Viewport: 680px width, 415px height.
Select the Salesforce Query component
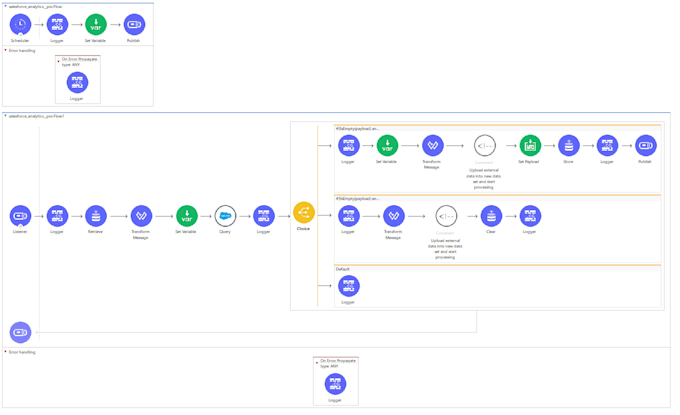226,216
